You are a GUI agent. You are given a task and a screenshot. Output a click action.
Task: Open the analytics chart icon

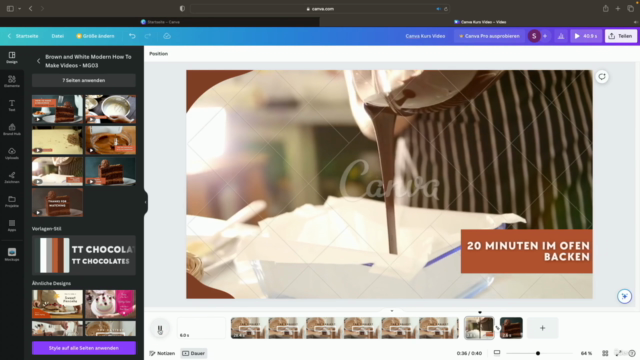(x=561, y=36)
